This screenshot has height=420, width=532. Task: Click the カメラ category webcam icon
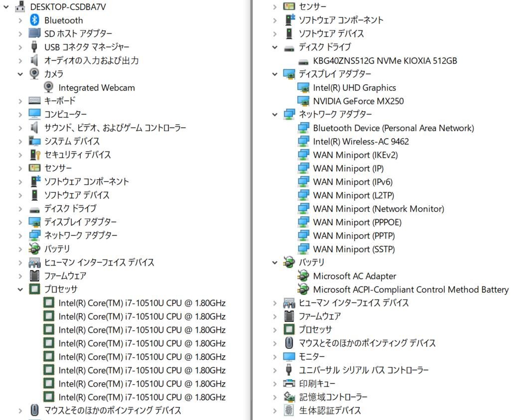click(34, 74)
